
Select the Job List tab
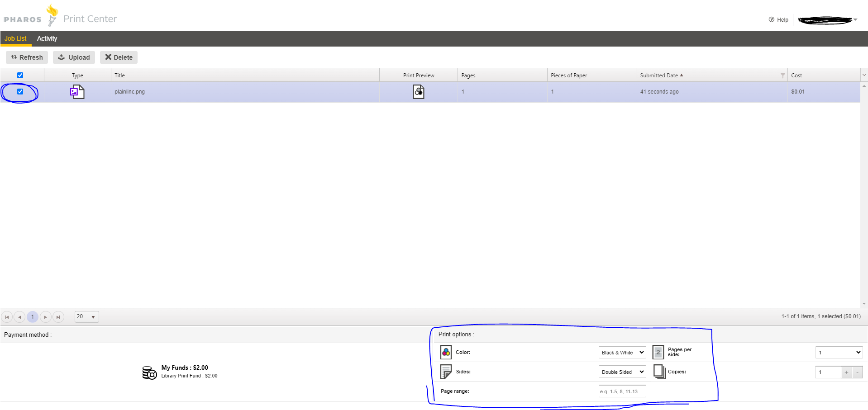[15, 38]
